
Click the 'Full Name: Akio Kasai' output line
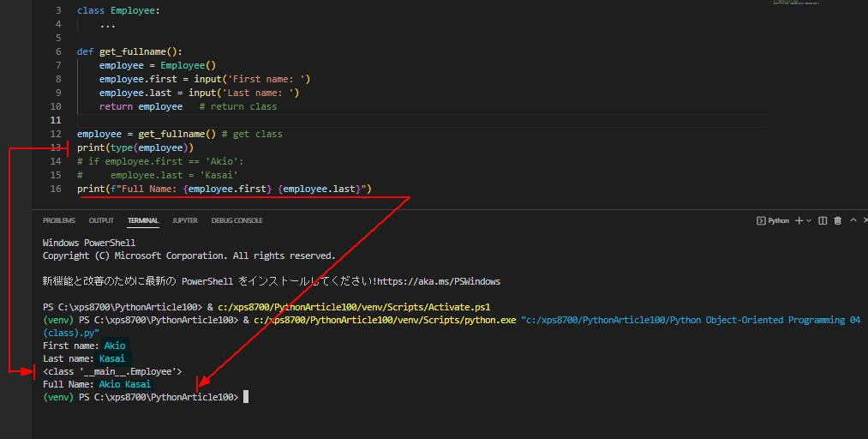click(x=96, y=384)
